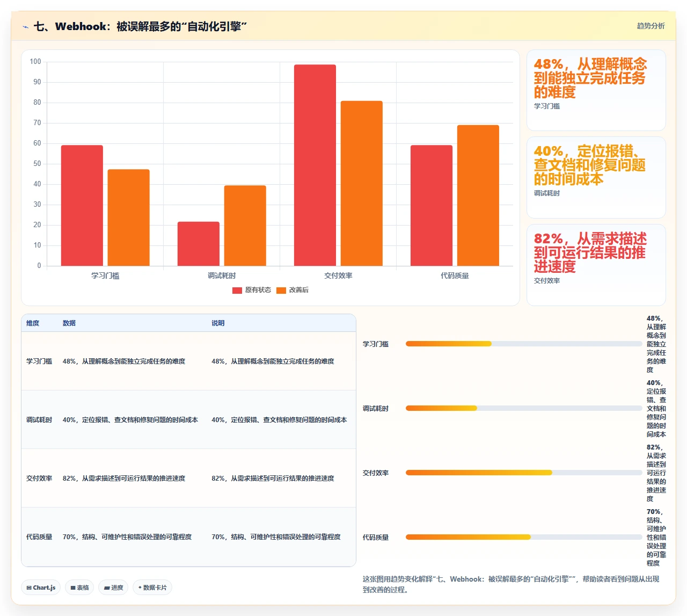Select the 表格 tag chip
687x616 pixels.
(x=79, y=588)
